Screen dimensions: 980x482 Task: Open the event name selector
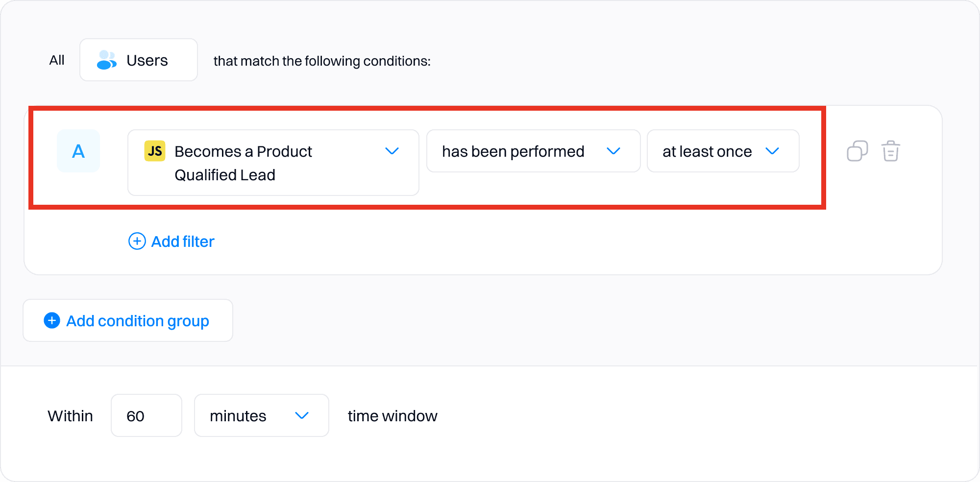coord(273,163)
